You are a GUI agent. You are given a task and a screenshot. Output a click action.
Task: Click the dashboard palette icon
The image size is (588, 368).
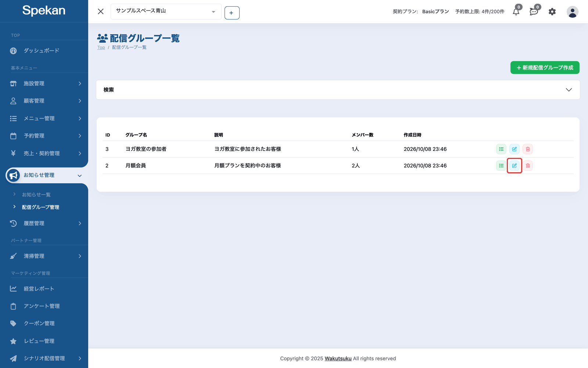click(x=13, y=51)
